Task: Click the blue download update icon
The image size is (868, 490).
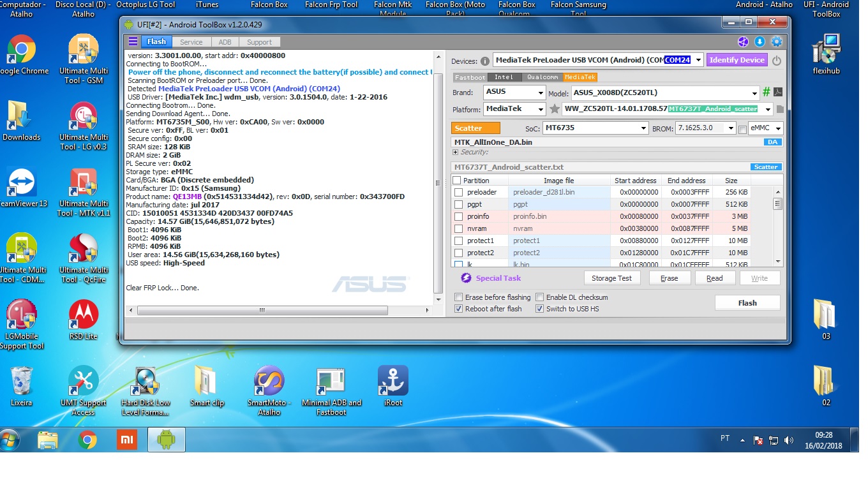Action: (759, 42)
